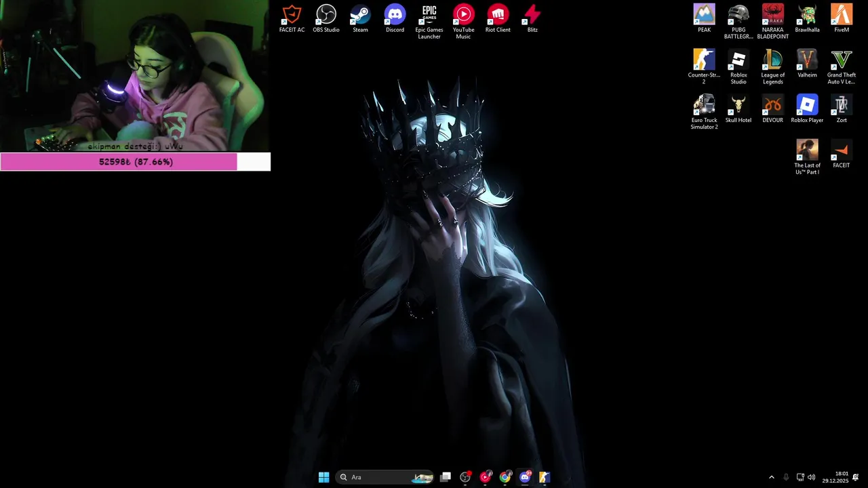Image resolution: width=868 pixels, height=488 pixels.
Task: Open Counter-Strike 2 taskbar icon
Action: coord(544,477)
